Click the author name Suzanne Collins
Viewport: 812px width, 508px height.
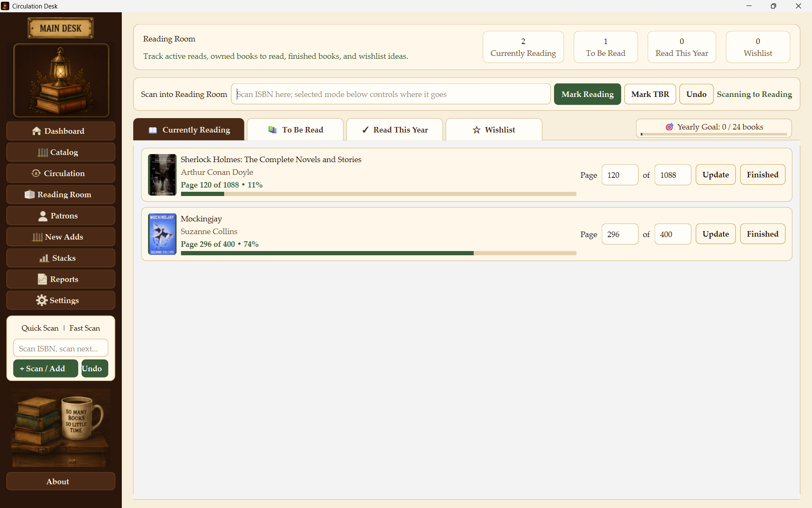[x=209, y=232]
